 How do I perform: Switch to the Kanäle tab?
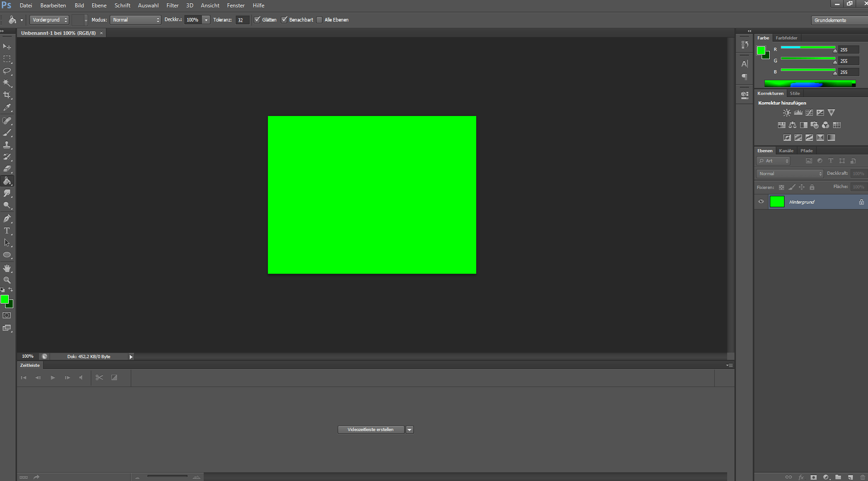(786, 150)
